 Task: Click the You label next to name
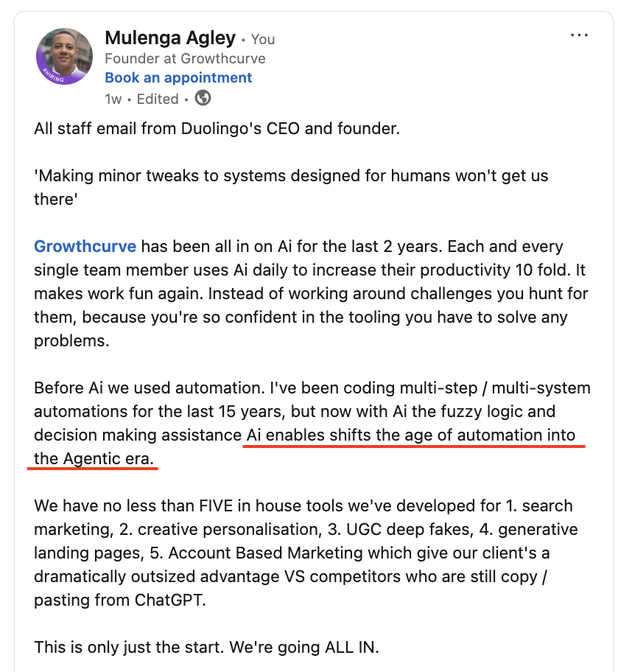pos(263,39)
